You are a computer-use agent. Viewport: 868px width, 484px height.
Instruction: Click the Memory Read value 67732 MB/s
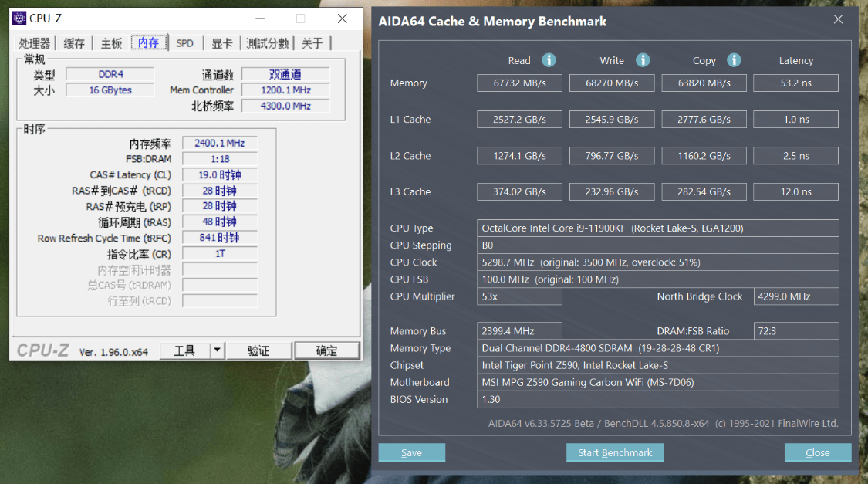pyautogui.click(x=520, y=83)
